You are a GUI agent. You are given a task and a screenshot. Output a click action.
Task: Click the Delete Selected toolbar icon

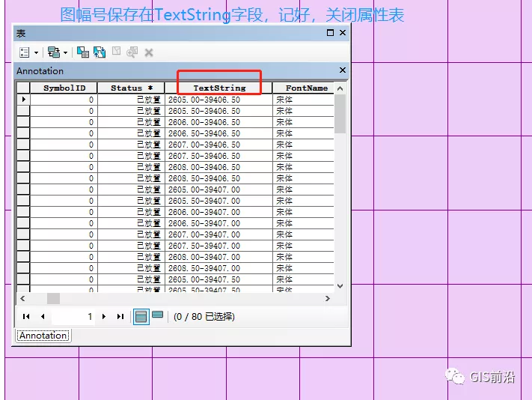(149, 52)
